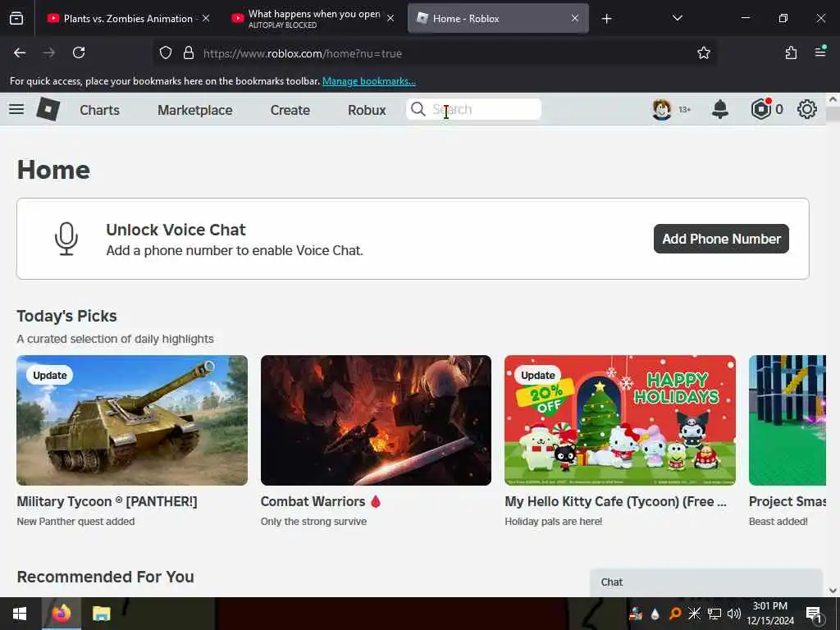Open the Firefox View icon at the left of the tab bar
This screenshot has height=630, width=840.
[16, 19]
